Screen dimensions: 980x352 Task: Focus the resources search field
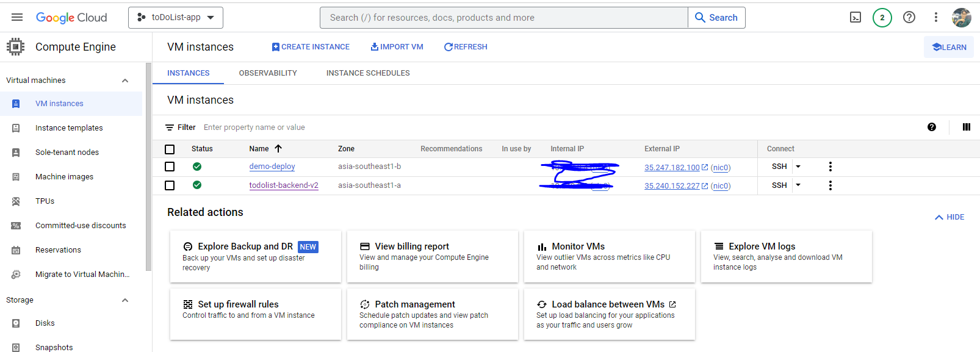(x=504, y=18)
